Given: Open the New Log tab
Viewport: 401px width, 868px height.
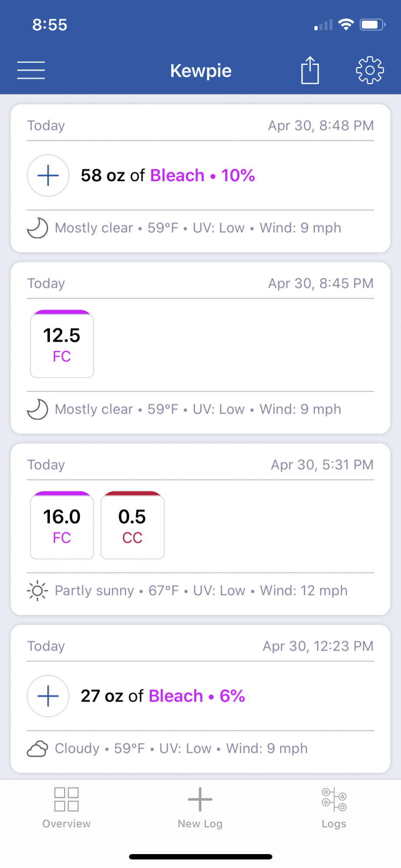Looking at the screenshot, I should coord(200,808).
